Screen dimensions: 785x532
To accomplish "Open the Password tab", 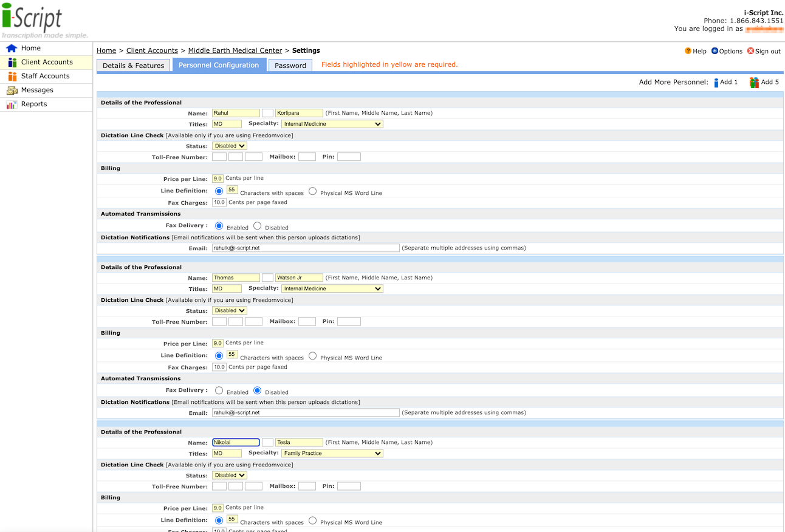I will pyautogui.click(x=290, y=66).
